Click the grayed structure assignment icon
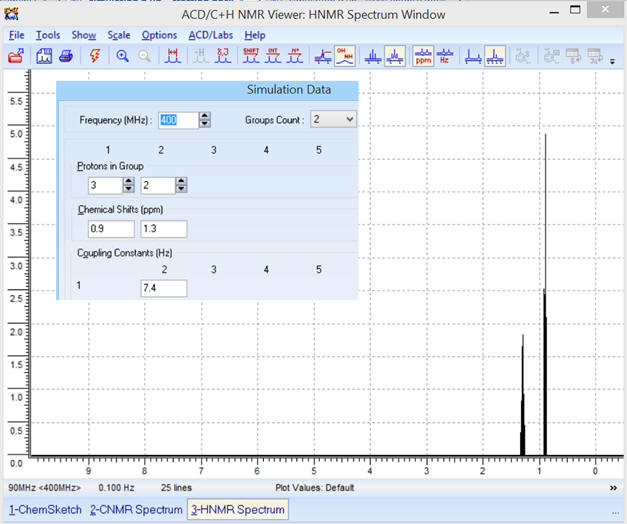The width and height of the screenshot is (627, 524). (x=551, y=56)
